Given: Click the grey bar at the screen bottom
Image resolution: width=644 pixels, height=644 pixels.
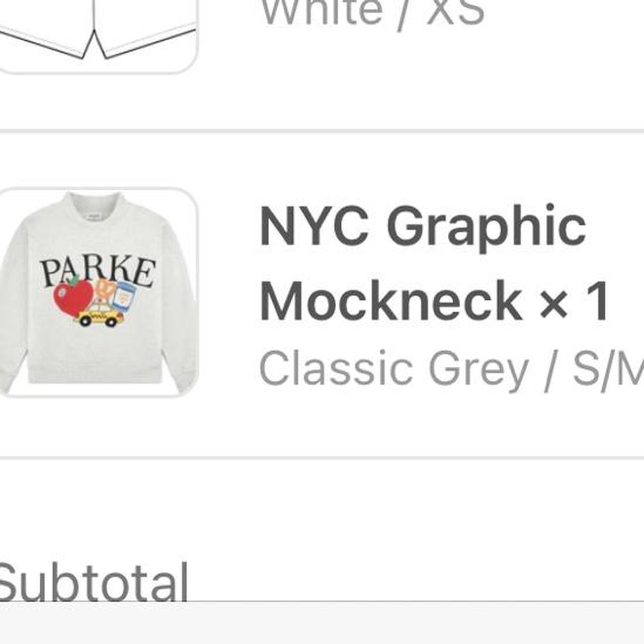Looking at the screenshot, I should [322, 623].
